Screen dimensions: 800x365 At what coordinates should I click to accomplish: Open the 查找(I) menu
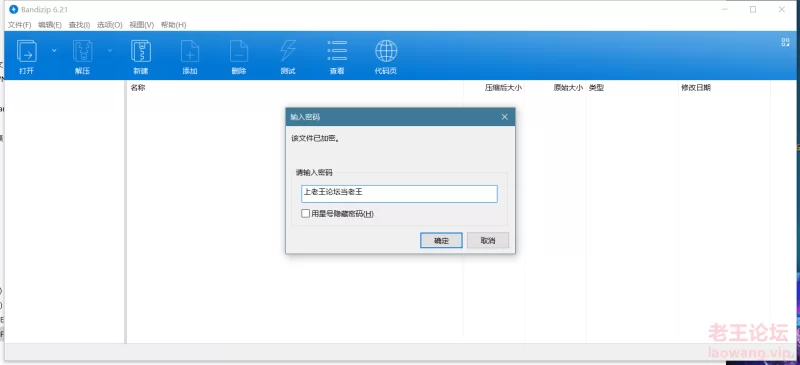pyautogui.click(x=80, y=25)
